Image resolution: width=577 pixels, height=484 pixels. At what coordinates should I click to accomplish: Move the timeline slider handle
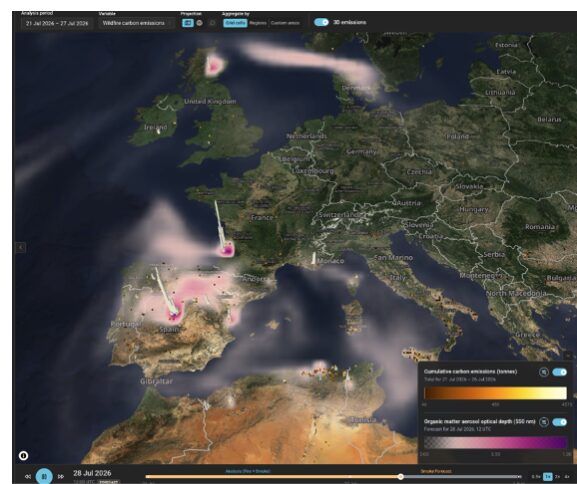pos(401,477)
